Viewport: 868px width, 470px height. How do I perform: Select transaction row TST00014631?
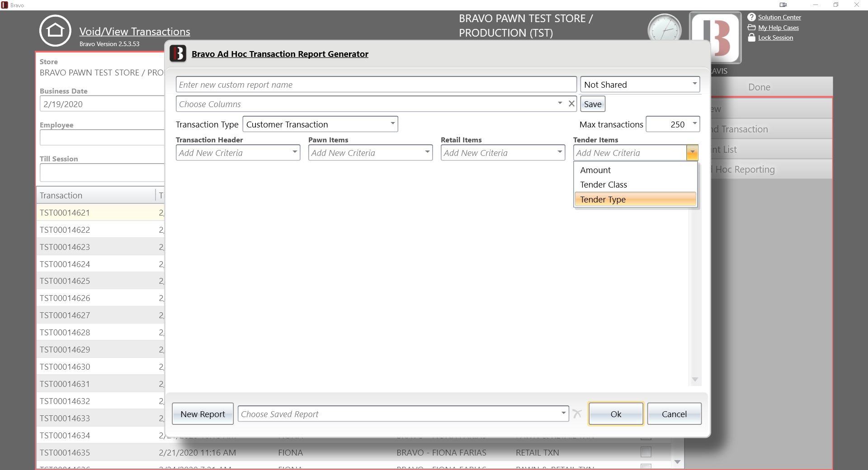[101, 384]
